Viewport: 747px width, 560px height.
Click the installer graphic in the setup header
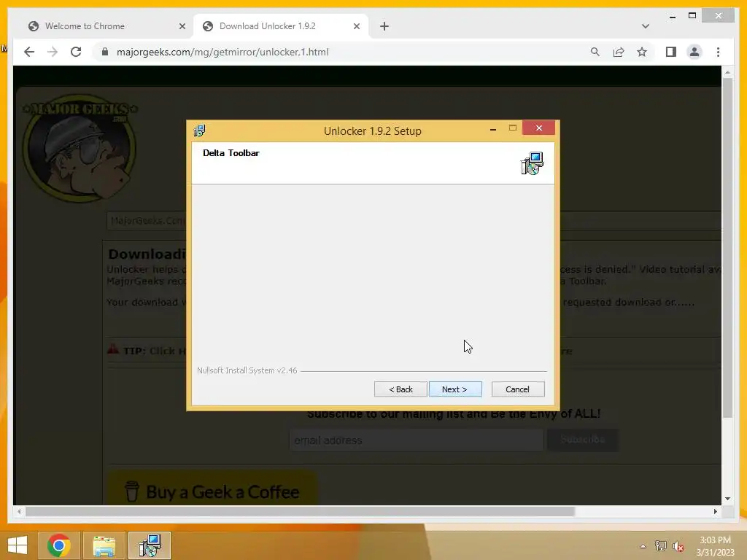532,163
